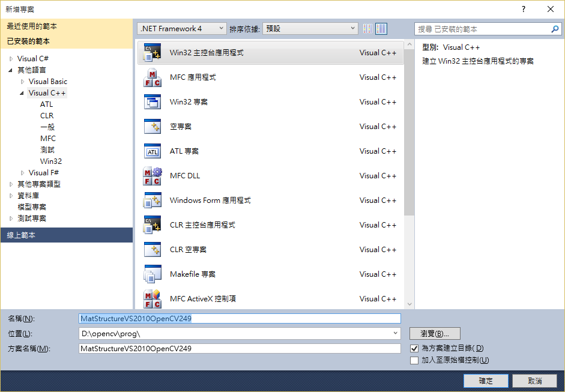Select the Win32 主控台應用程式 template icon
This screenshot has width=565, height=392.
point(153,53)
